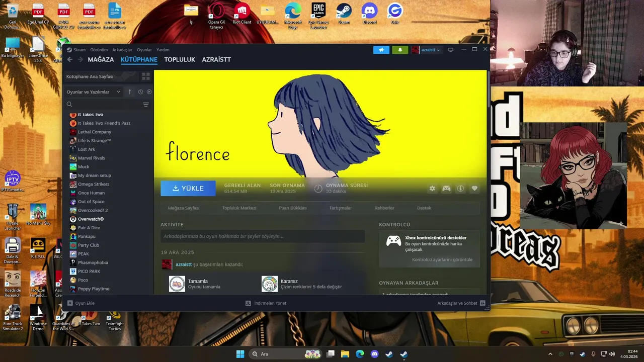Open Florence game settings gear
This screenshot has height=362, width=644.
[432, 189]
